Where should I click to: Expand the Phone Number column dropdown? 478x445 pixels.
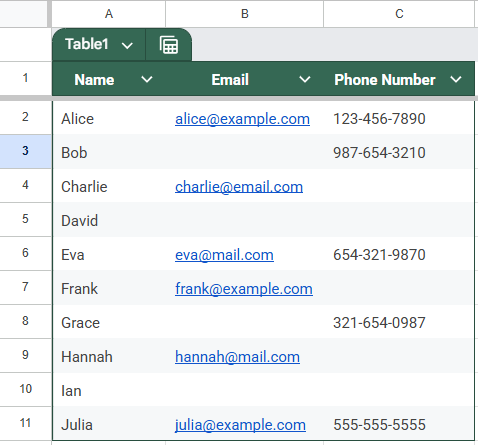[456, 79]
